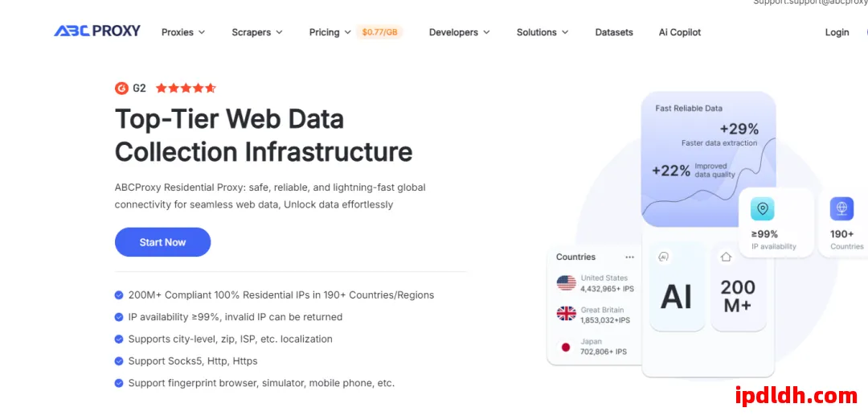Screen dimensions: 868x420
Task: Expand the Proxies dropdown menu
Action: [x=183, y=32]
